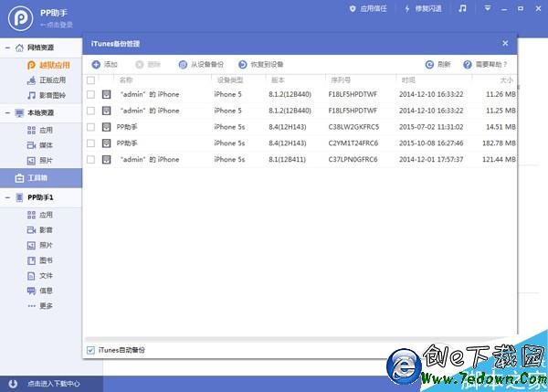Click the music note icon in the title bar
Image resolution: width=548 pixels, height=392 pixels.
coord(462,8)
